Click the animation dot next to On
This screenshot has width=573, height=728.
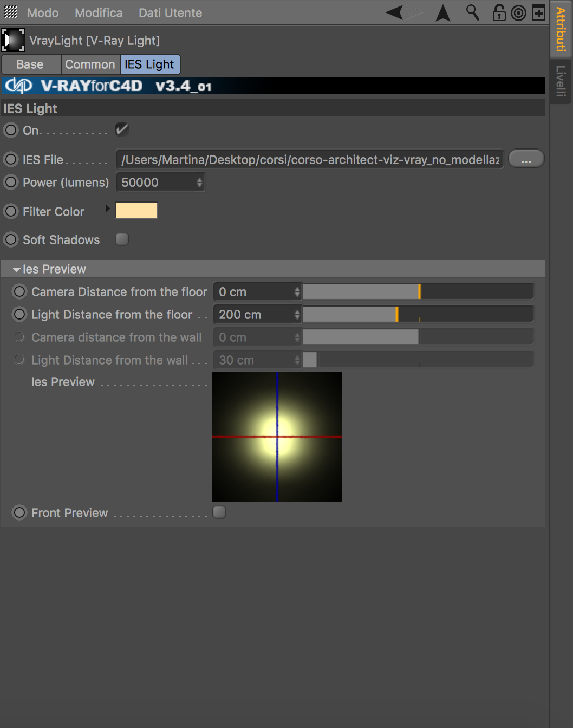click(x=11, y=130)
